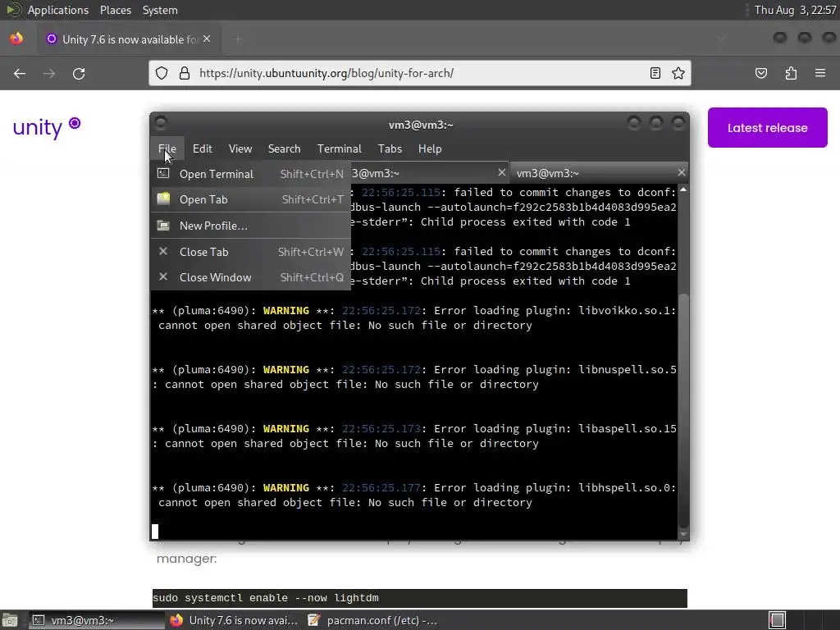Click the sudo systemctl enable lightdm code block
The height and width of the screenshot is (630, 840).
pyautogui.click(x=419, y=598)
